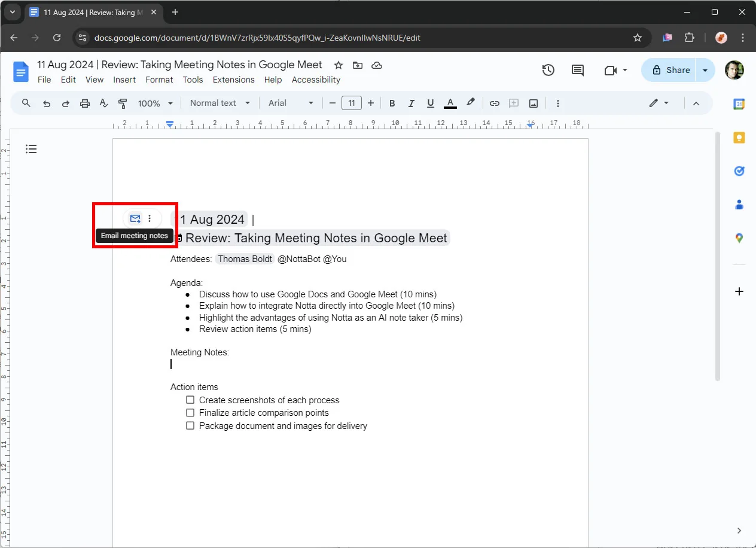The image size is (756, 548).
Task: Open the Insert menu
Action: click(x=124, y=80)
